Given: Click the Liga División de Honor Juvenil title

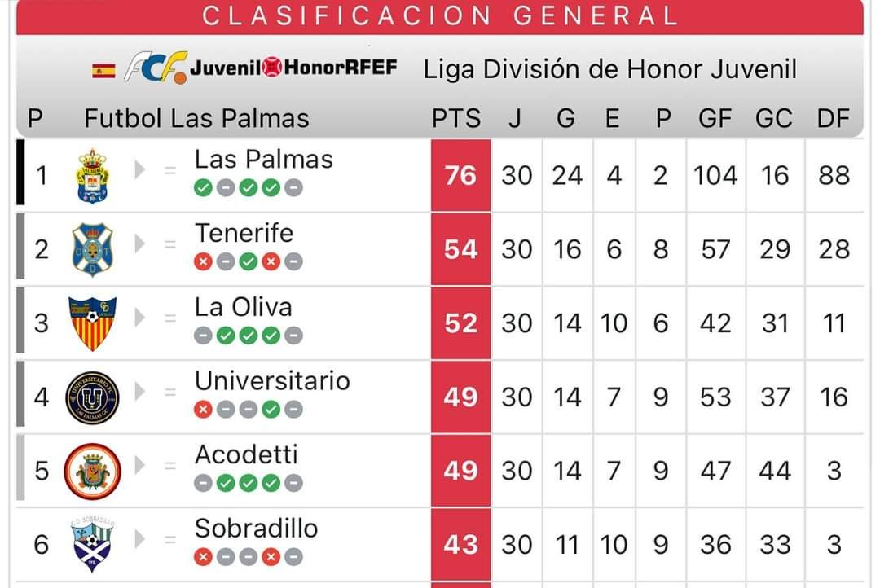Looking at the screenshot, I should (x=609, y=69).
